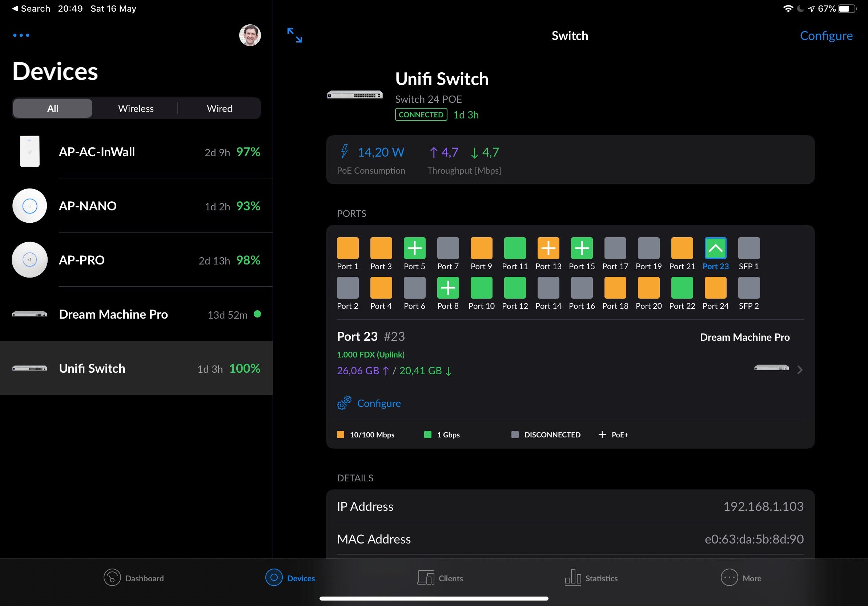Open AP-PRO device
Viewport: 868px width, 606px height.
[x=136, y=259]
